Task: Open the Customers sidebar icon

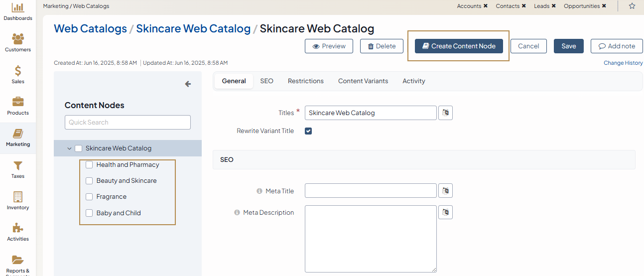Action: point(18,39)
